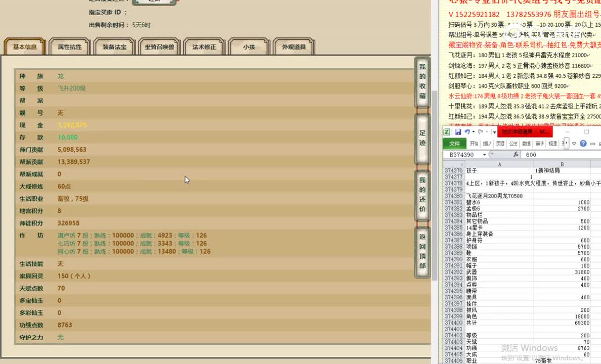Viewport: 601px width, 364px height.
Task: Select column B header in Excel
Action: tap(562, 164)
